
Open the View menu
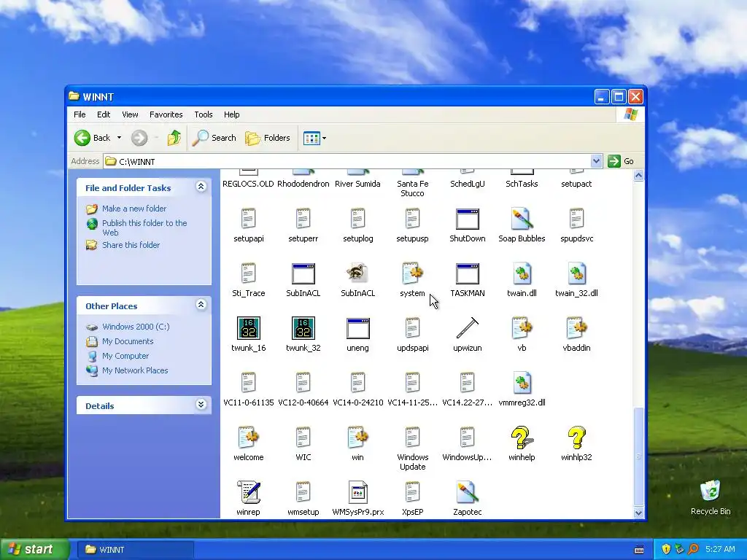[130, 114]
